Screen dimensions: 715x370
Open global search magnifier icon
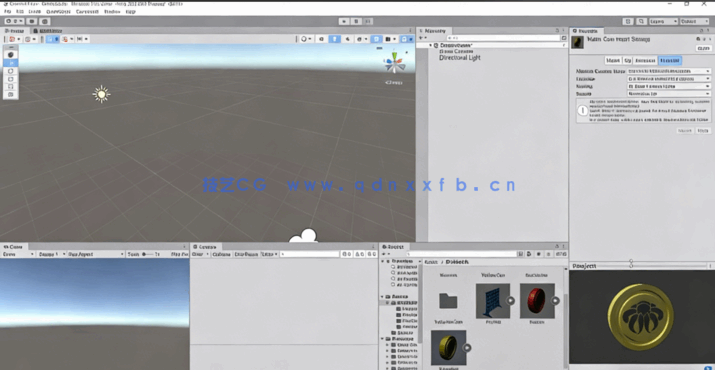[641, 21]
